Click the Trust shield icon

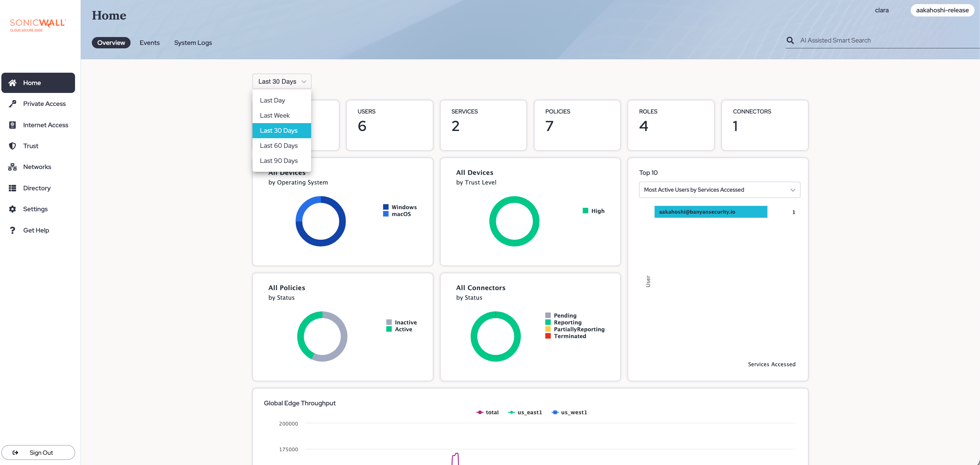pyautogui.click(x=13, y=146)
